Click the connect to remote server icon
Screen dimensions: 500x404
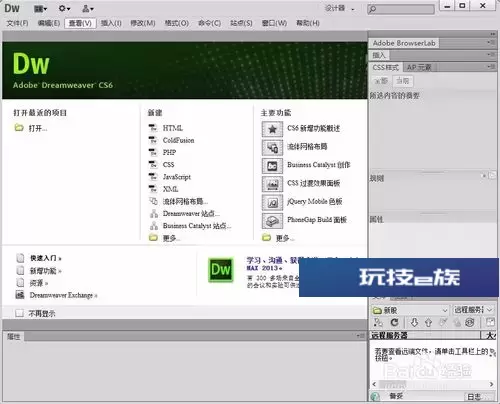tap(378, 322)
